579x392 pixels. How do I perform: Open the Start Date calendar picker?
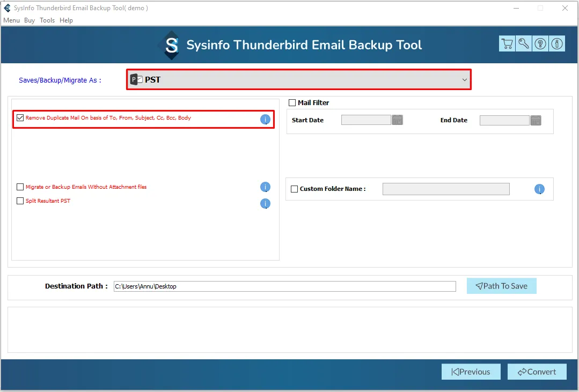coord(397,120)
